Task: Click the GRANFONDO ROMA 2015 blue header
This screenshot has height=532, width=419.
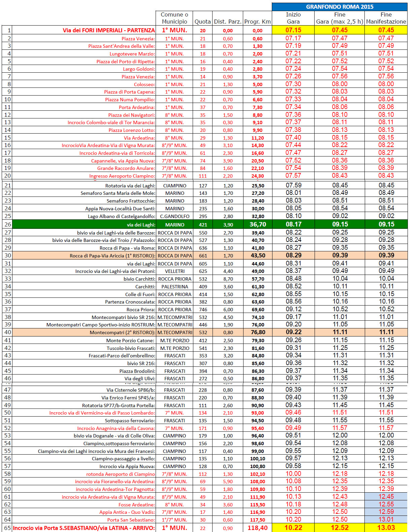Action: pos(340,7)
